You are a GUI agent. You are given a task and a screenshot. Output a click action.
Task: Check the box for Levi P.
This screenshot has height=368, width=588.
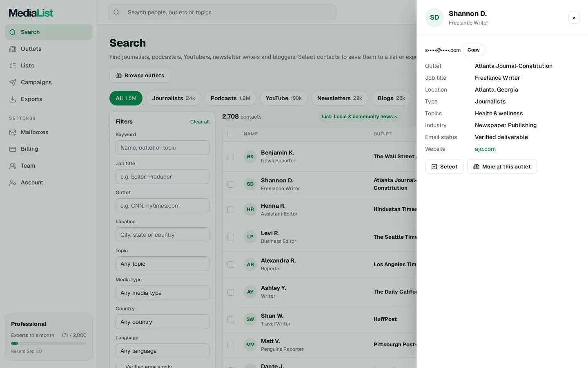click(x=231, y=237)
